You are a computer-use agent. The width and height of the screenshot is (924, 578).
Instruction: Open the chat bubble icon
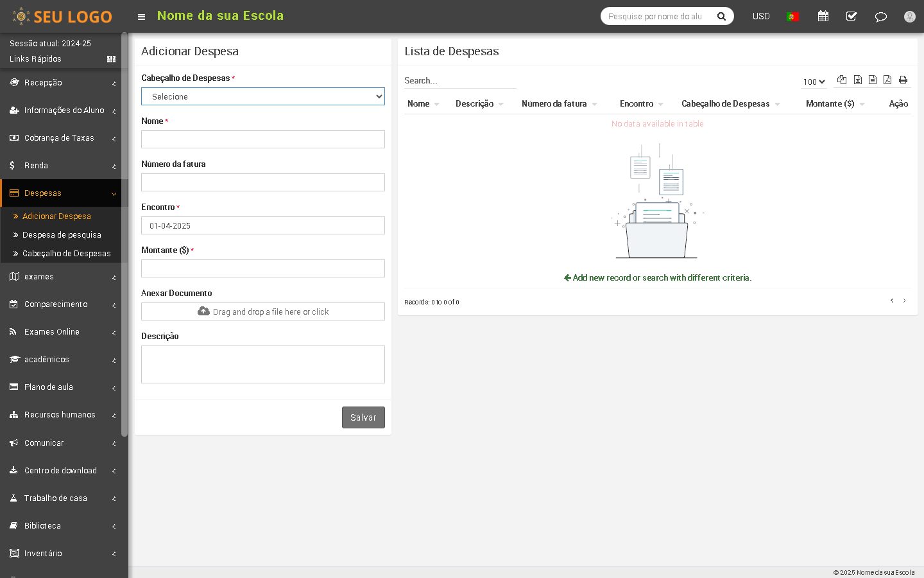[880, 17]
